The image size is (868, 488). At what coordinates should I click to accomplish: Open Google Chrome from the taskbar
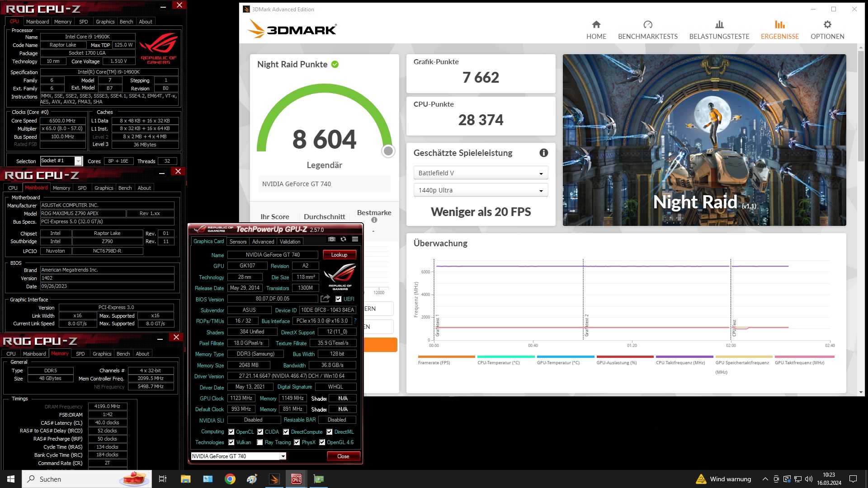pos(230,479)
